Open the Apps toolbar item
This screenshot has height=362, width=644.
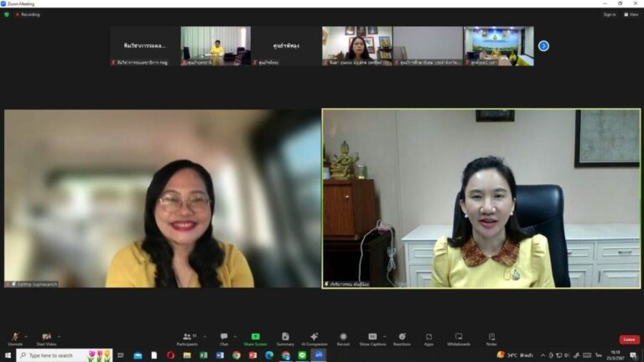coord(428,339)
